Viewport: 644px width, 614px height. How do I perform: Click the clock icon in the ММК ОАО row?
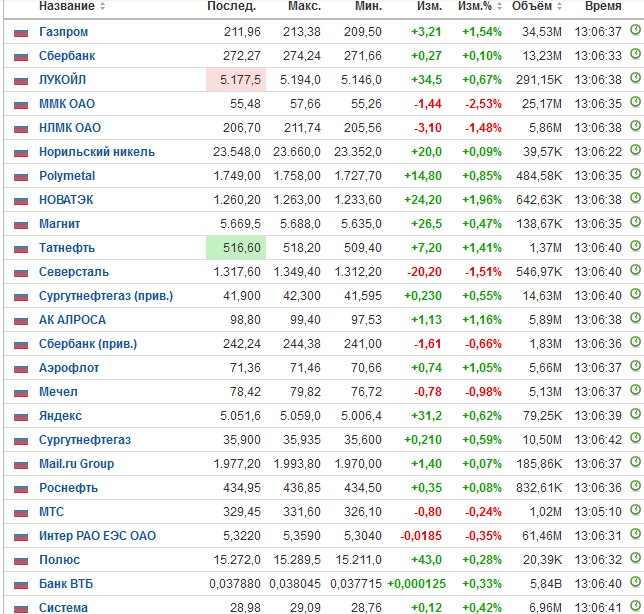coord(635,101)
